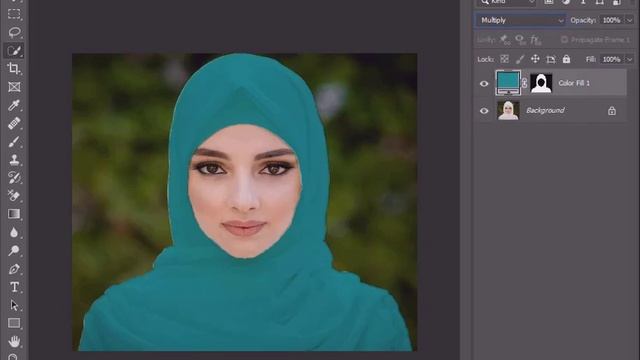The image size is (640, 360).
Task: Select the Pen tool
Action: point(14,269)
